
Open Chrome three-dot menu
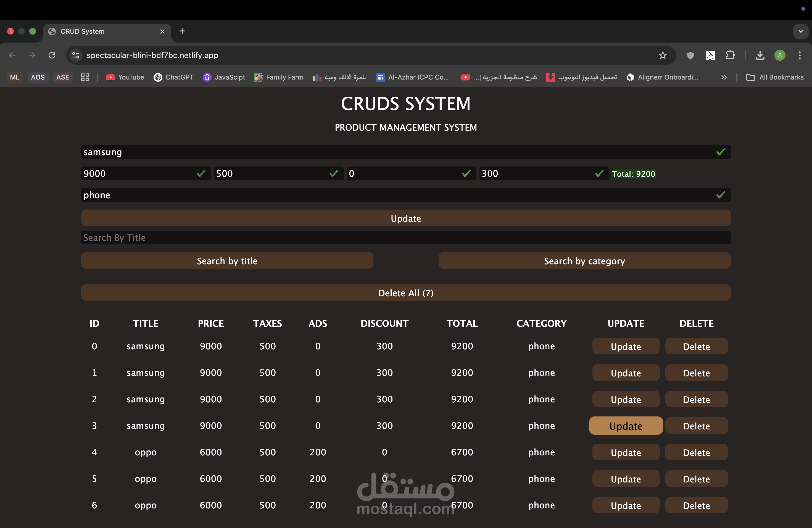click(800, 55)
